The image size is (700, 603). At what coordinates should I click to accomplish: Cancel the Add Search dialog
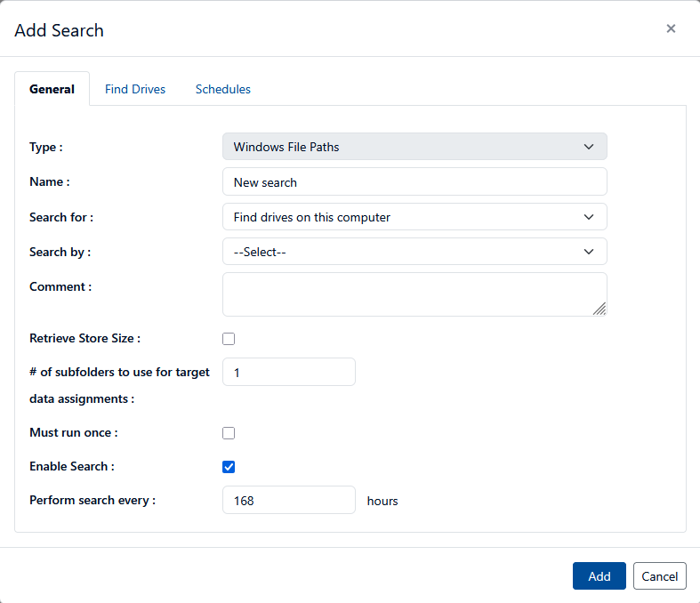point(660,576)
